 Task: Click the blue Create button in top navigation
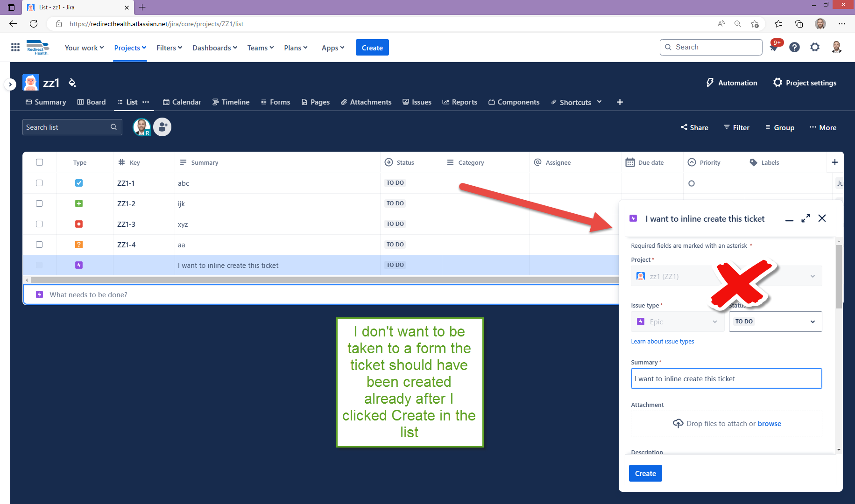(x=372, y=48)
